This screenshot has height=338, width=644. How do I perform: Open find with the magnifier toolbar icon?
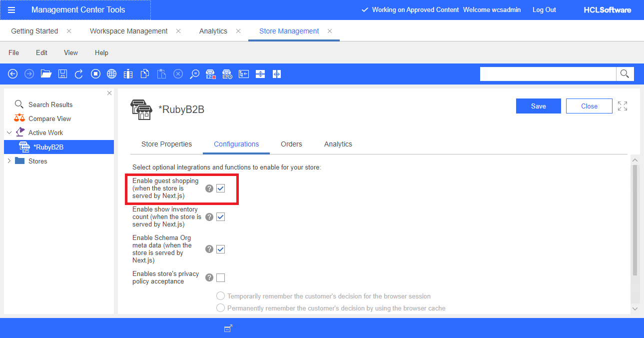coord(194,74)
